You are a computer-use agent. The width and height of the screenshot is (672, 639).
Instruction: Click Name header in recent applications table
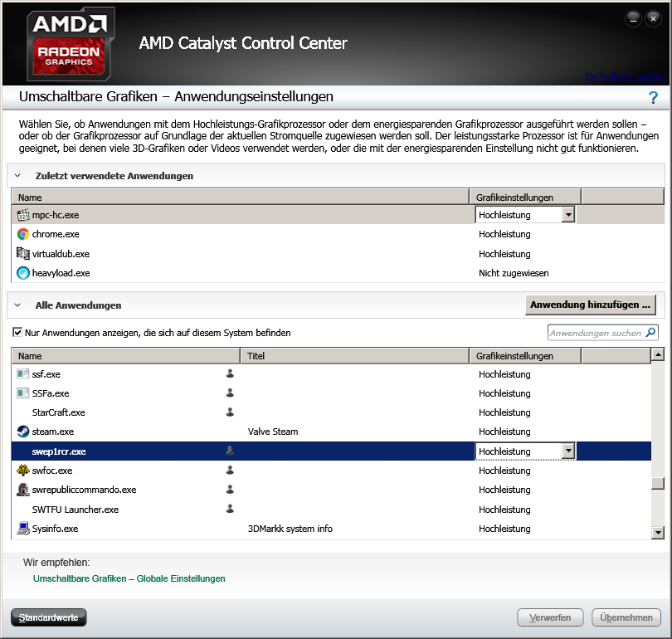(x=241, y=198)
